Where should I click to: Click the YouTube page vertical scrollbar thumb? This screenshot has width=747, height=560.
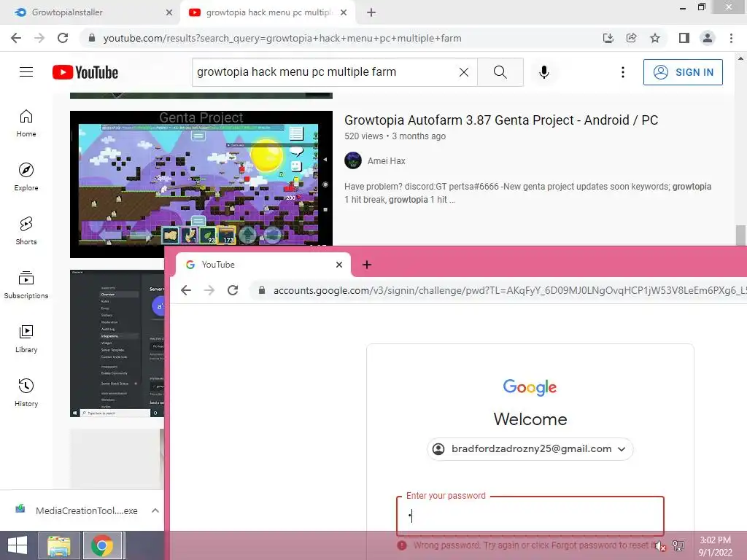click(x=740, y=236)
